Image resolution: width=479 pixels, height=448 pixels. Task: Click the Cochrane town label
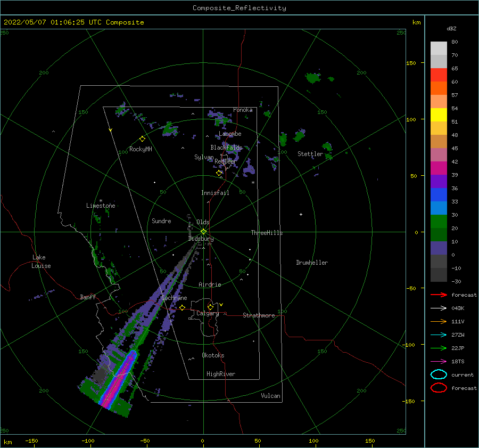point(174,298)
